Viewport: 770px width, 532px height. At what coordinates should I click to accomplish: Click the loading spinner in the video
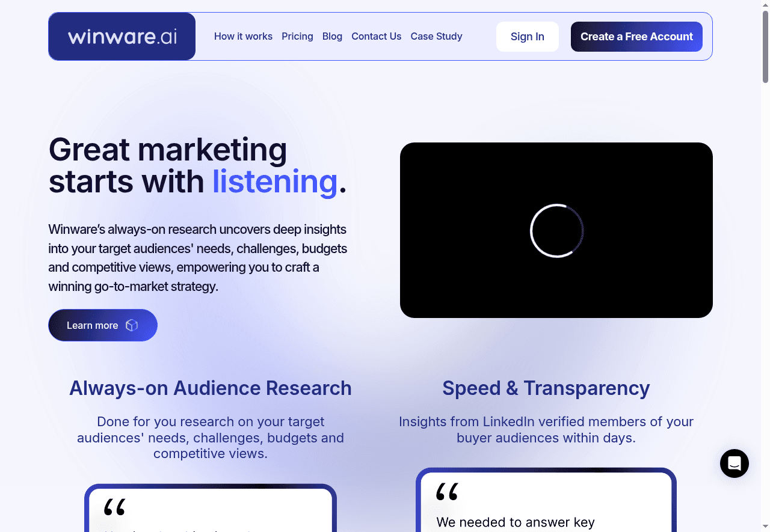(556, 231)
